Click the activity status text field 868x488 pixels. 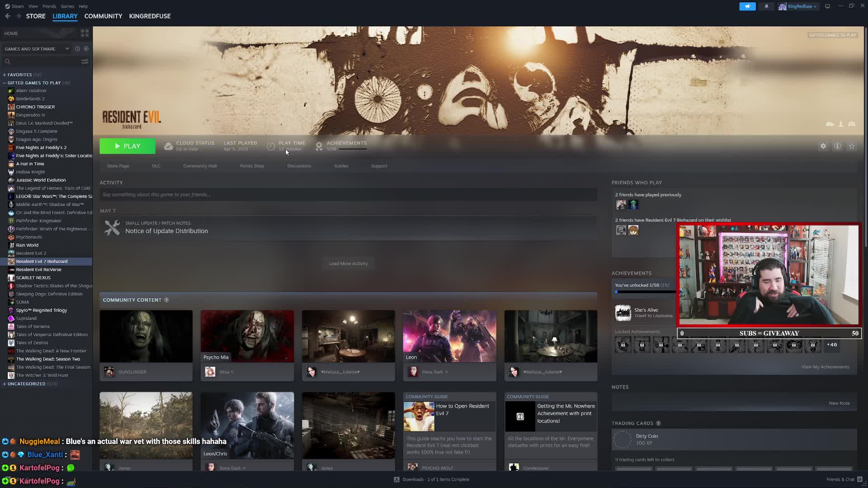coord(348,195)
